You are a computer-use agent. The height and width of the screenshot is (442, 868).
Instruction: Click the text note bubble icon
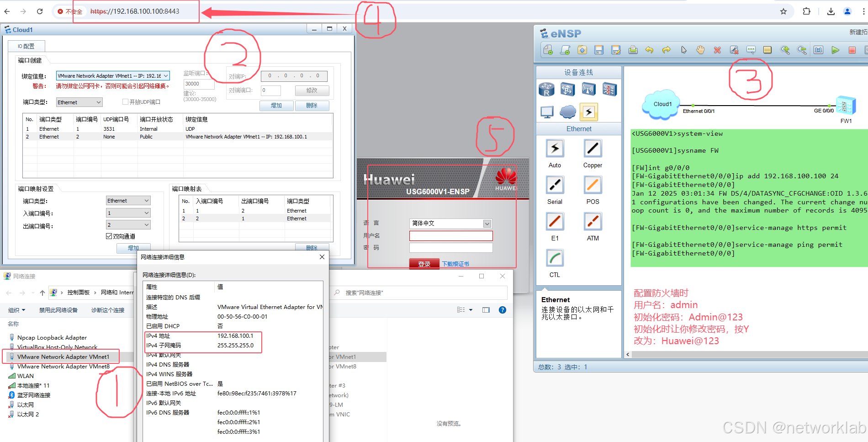coord(751,50)
